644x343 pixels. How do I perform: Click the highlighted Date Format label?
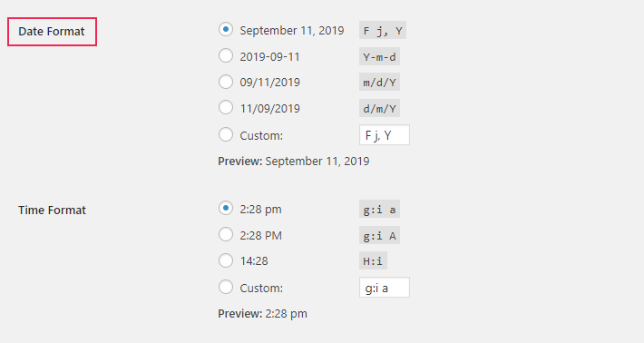coord(52,32)
